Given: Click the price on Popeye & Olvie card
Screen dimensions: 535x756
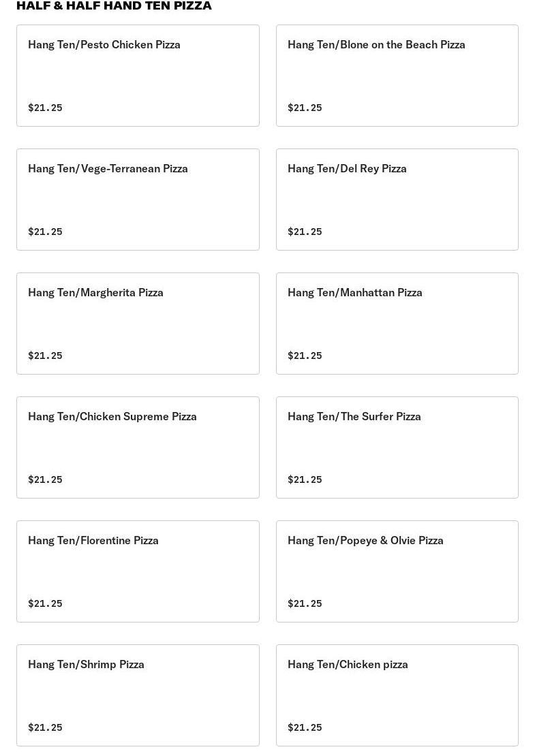Looking at the screenshot, I should (x=305, y=603).
